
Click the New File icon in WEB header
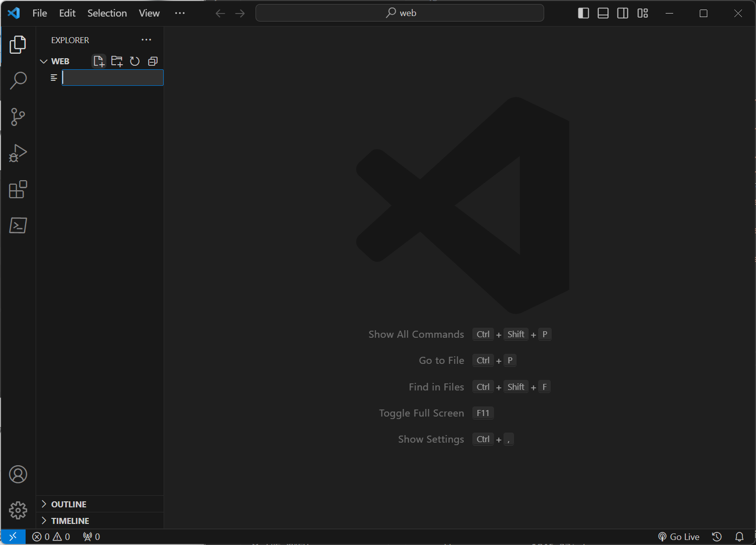coord(99,61)
